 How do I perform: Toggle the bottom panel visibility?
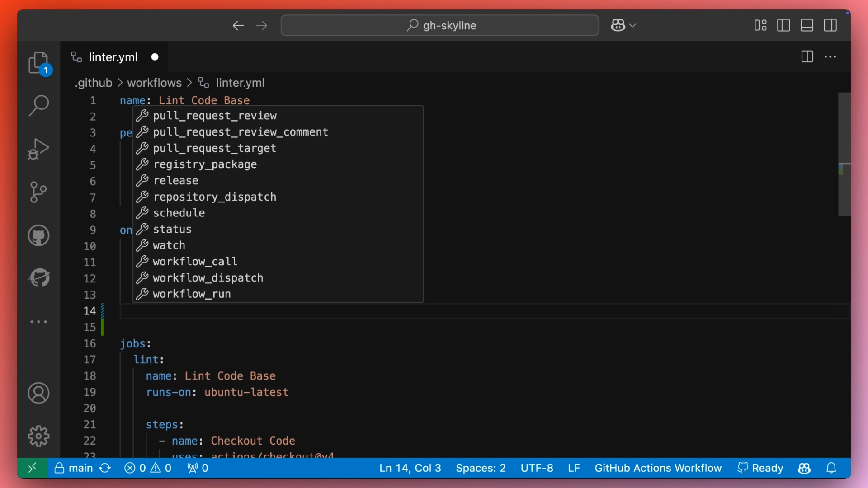coord(807,25)
